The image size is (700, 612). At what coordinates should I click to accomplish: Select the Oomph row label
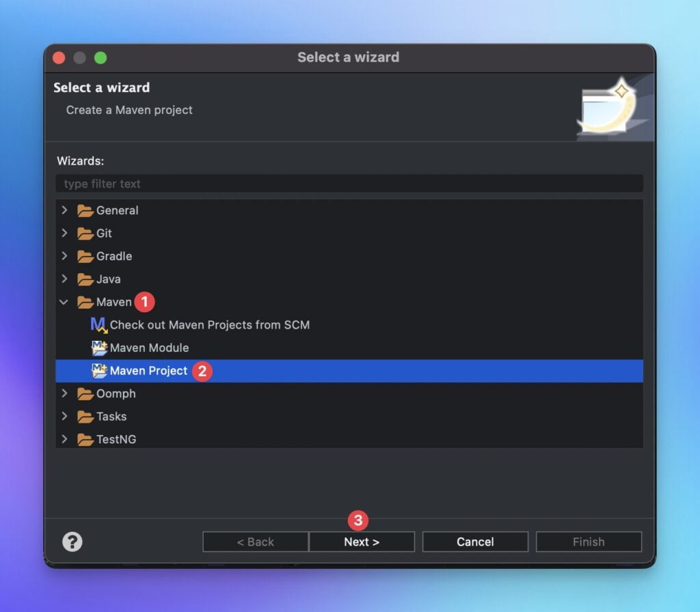click(116, 394)
